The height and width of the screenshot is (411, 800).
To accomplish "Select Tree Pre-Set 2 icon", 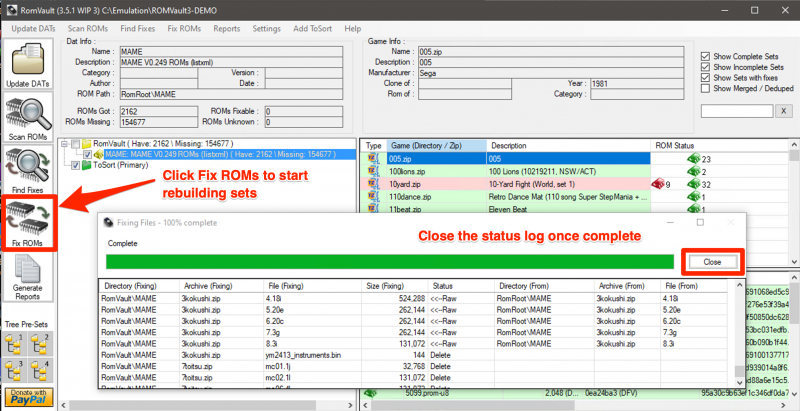I will coord(39,342).
